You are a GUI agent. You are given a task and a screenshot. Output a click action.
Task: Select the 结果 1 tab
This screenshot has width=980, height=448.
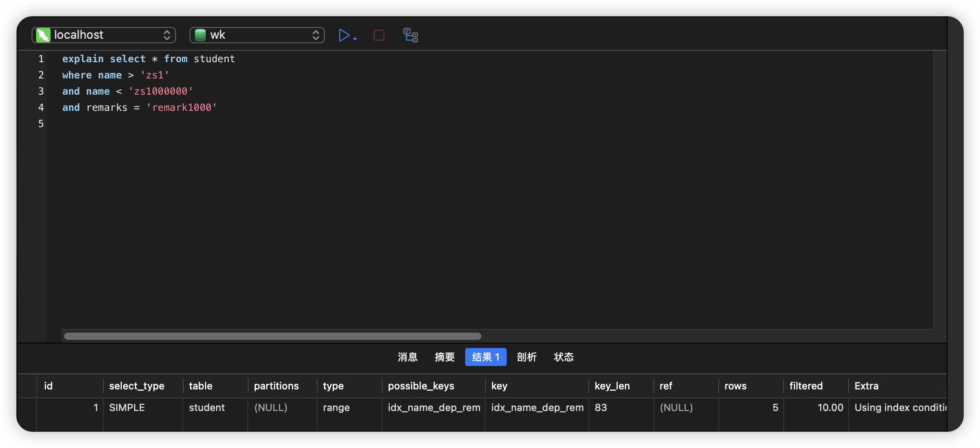pos(486,357)
